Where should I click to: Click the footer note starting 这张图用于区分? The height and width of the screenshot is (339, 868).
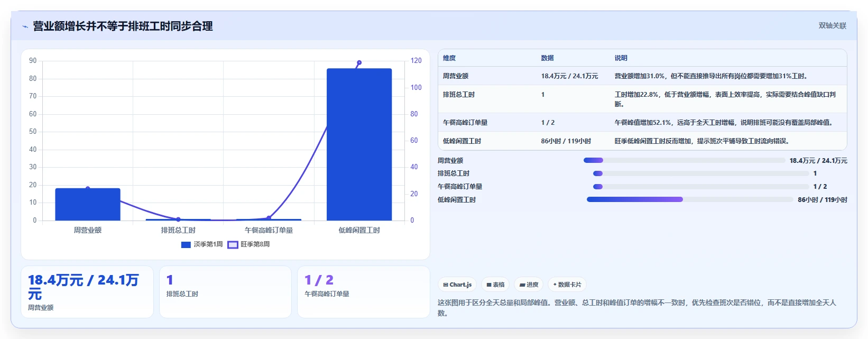(x=637, y=308)
